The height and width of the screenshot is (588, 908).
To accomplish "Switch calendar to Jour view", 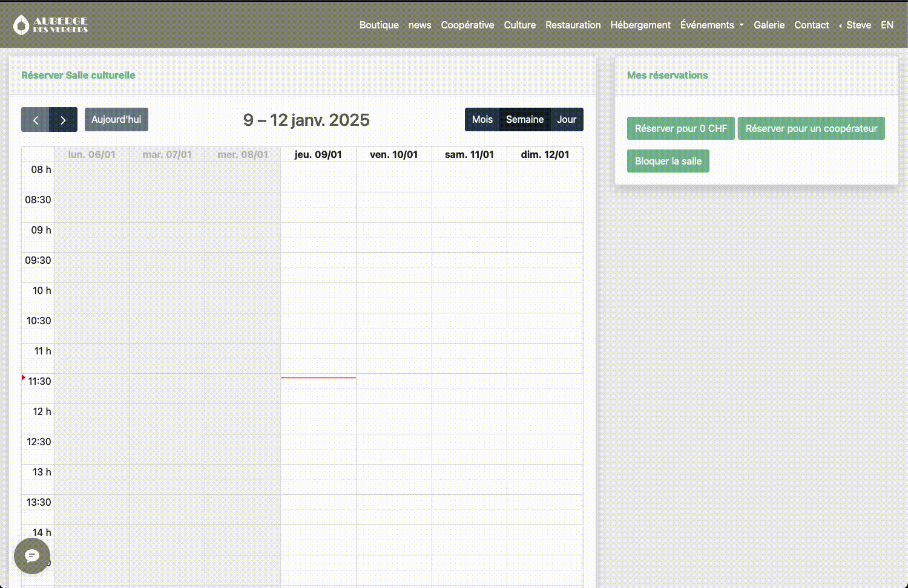I will coord(567,120).
